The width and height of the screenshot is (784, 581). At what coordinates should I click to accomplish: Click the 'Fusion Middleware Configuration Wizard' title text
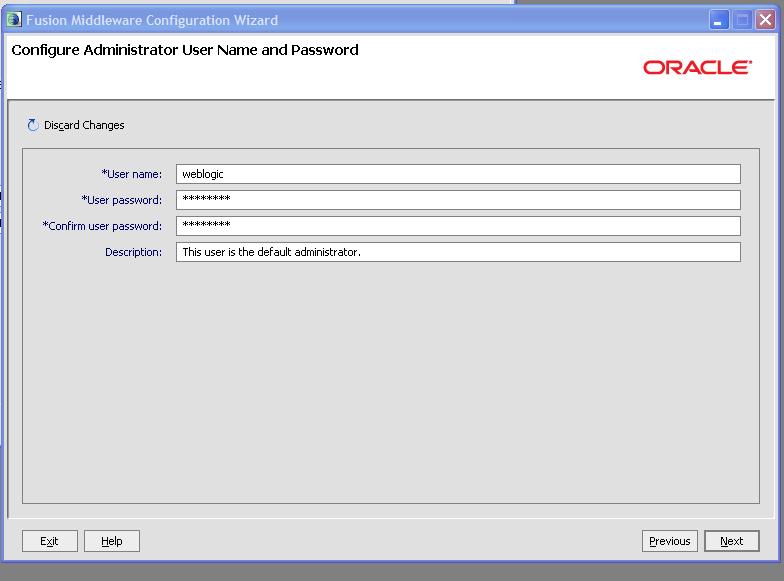[x=152, y=20]
